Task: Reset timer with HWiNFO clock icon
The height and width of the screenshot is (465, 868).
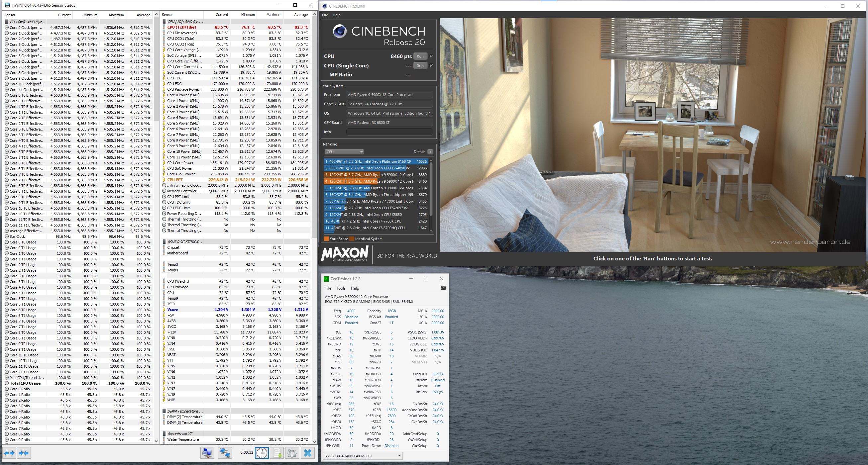Action: tap(262, 453)
